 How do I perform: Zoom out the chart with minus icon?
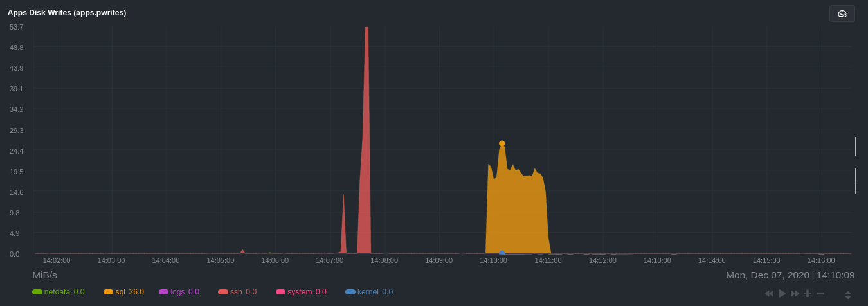(x=820, y=293)
